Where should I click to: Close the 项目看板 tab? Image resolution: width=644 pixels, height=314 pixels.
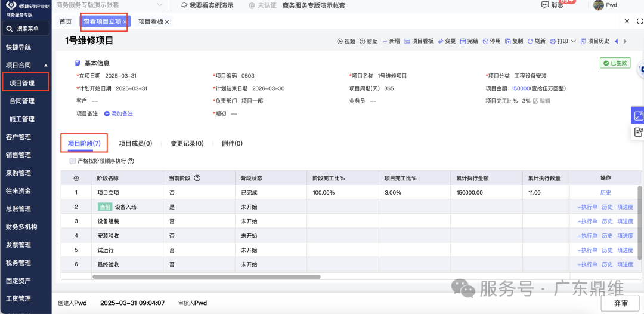[167, 21]
